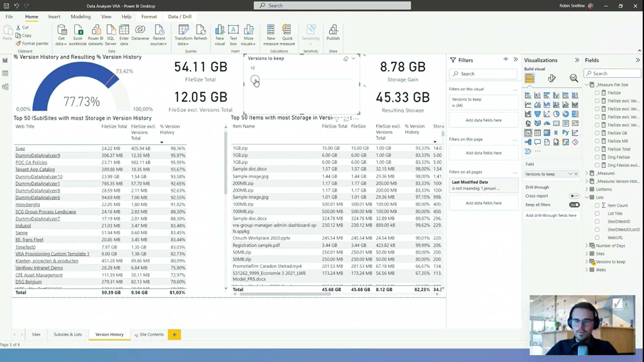Click the Cut button
Screen dimensions: 644x362
tap(22, 27)
